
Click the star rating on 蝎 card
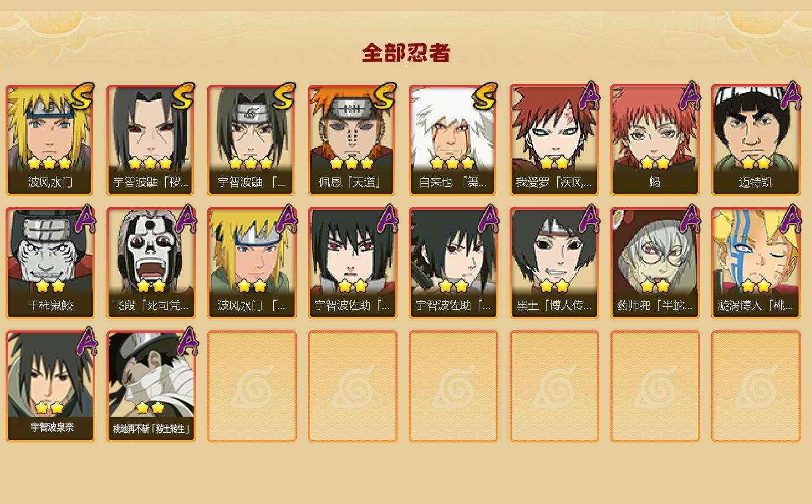tap(655, 163)
